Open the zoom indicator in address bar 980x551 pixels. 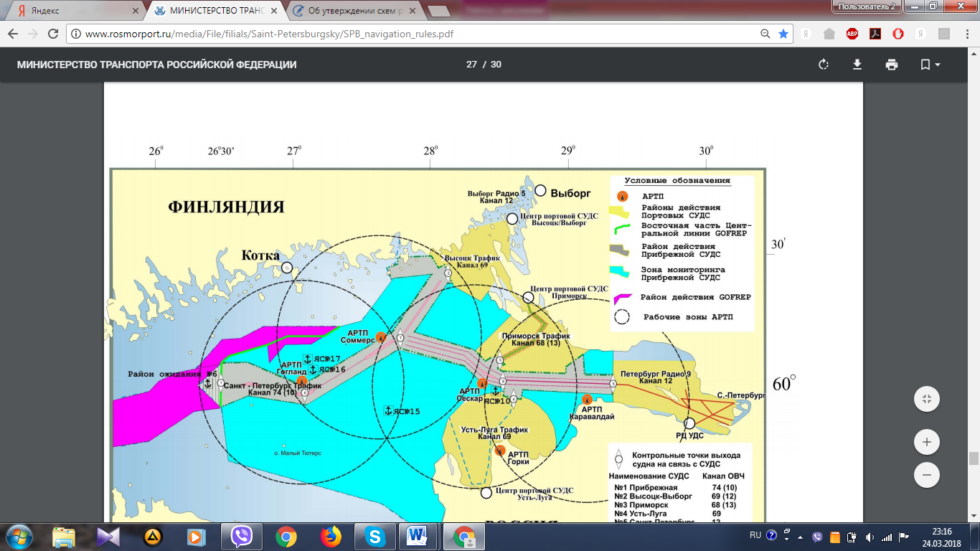[x=766, y=34]
